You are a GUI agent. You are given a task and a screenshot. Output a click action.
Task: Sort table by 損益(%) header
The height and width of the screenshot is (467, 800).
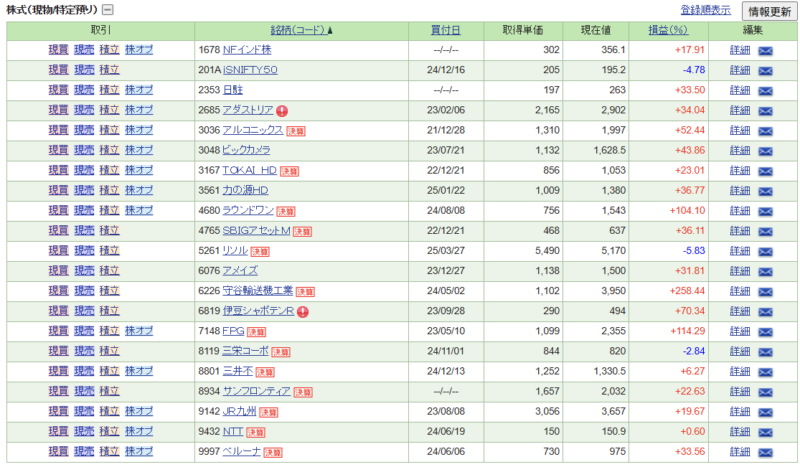pyautogui.click(x=668, y=30)
